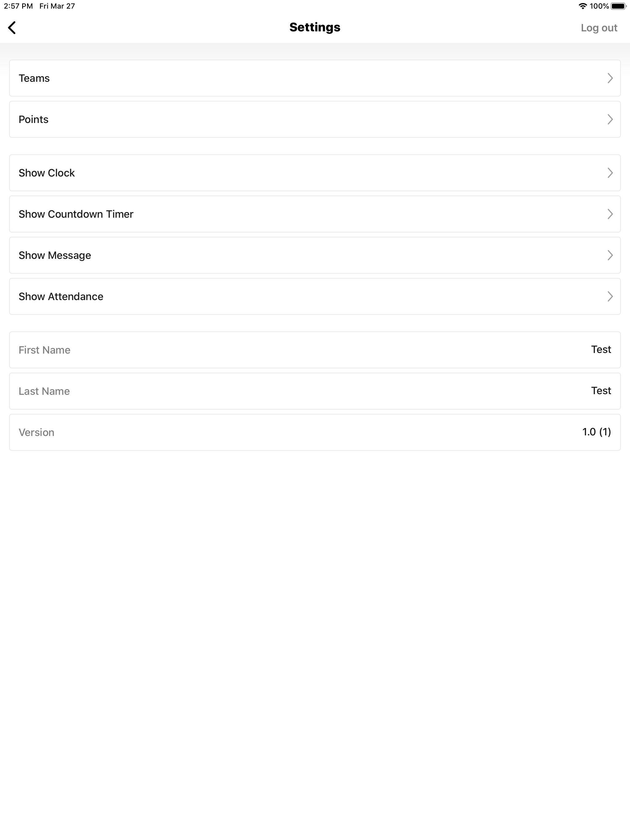
Task: Click the Show Message chevron arrow
Action: [x=610, y=255]
